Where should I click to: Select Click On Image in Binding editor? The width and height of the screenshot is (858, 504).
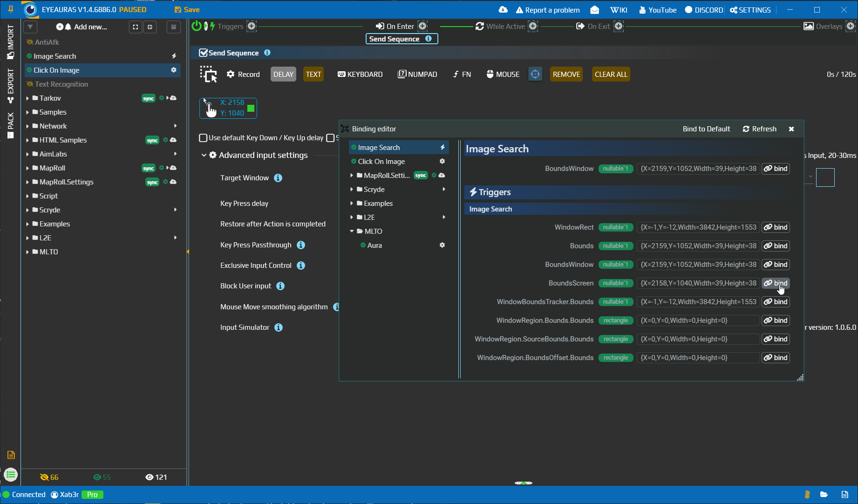pyautogui.click(x=381, y=161)
